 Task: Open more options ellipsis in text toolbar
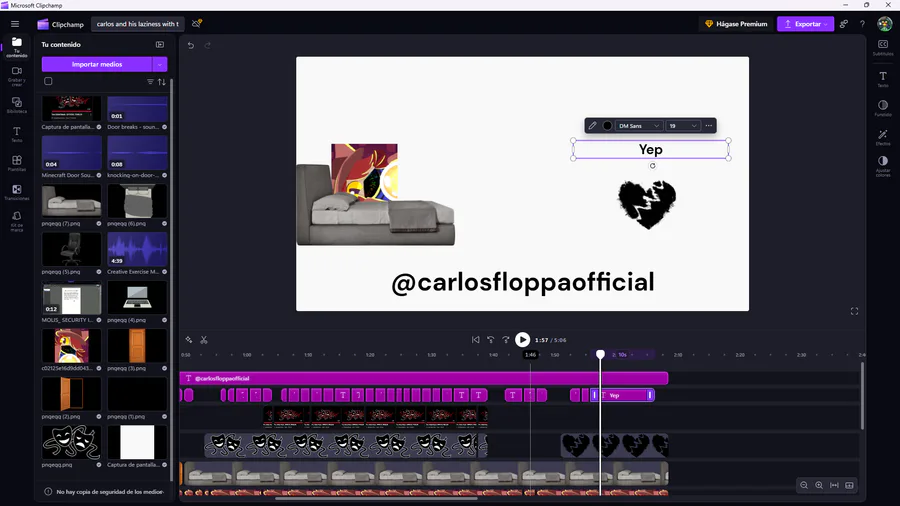[709, 126]
